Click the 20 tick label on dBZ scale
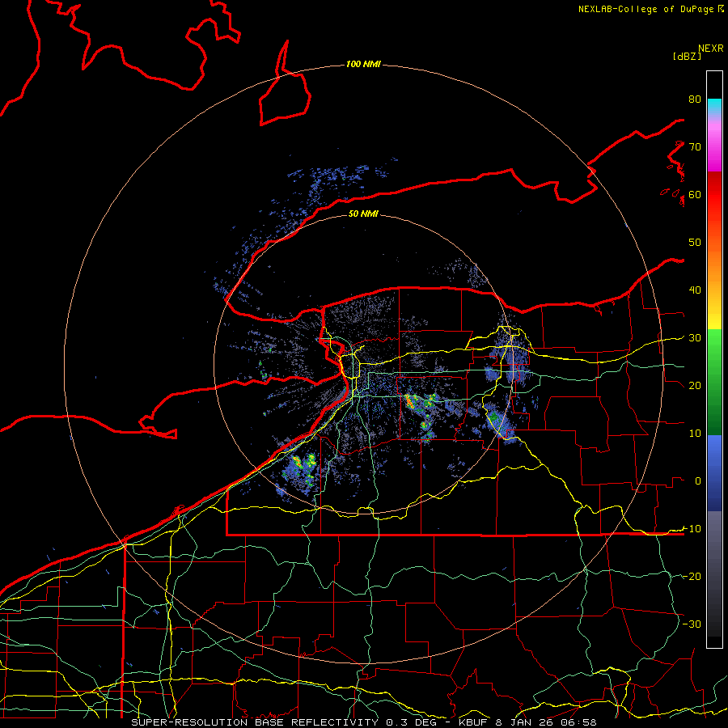 695,385
